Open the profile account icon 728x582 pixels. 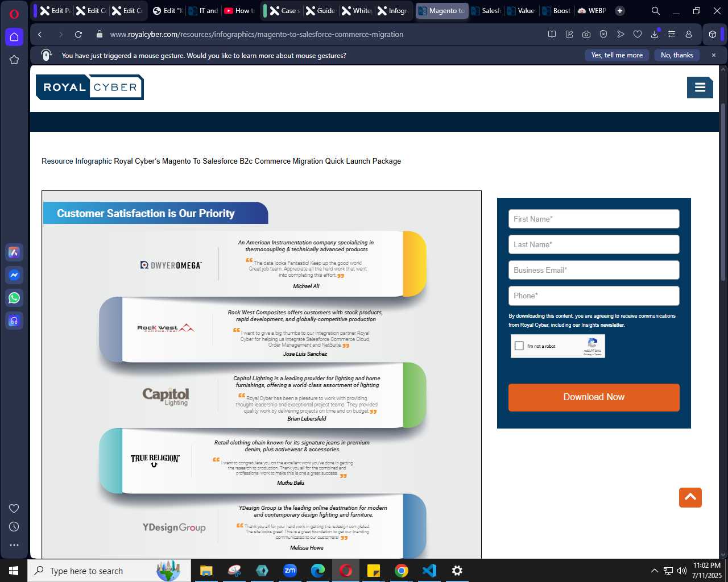pyautogui.click(x=689, y=34)
